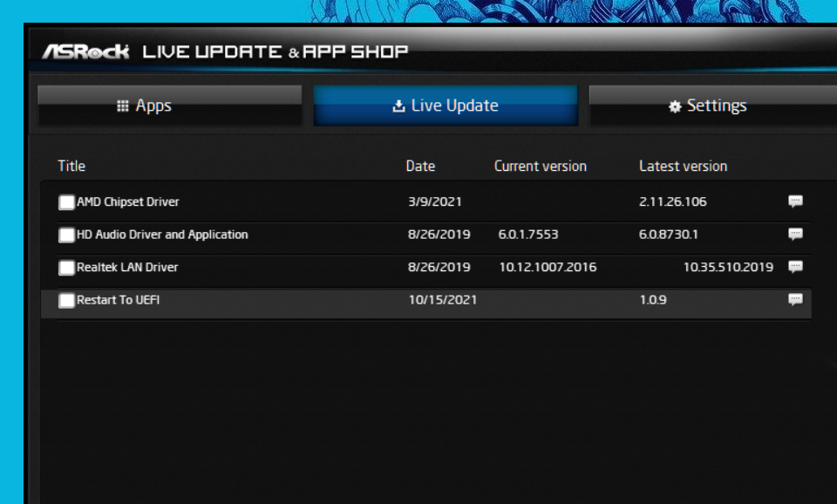
Task: Select the Realtek LAN Driver title text
Action: [127, 267]
